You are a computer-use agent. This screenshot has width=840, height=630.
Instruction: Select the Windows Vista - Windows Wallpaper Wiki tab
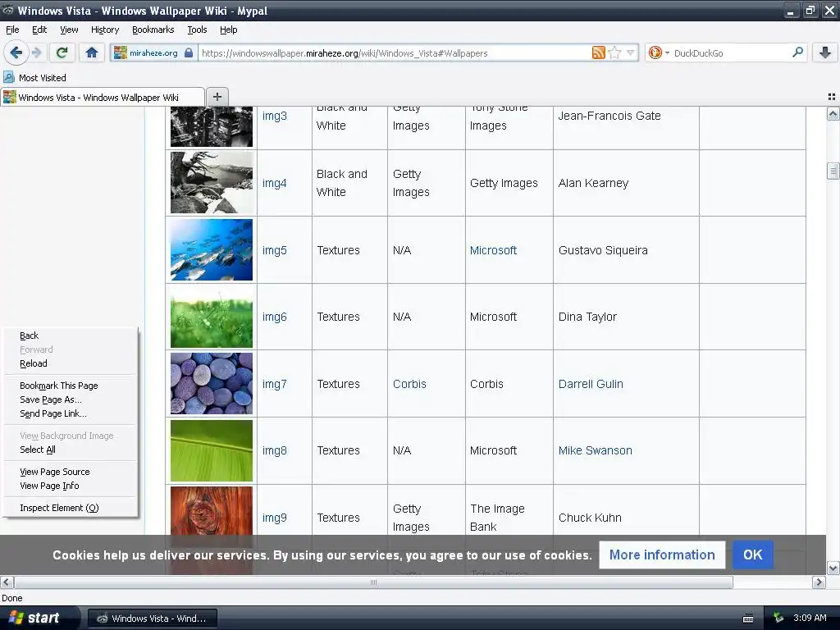[103, 97]
